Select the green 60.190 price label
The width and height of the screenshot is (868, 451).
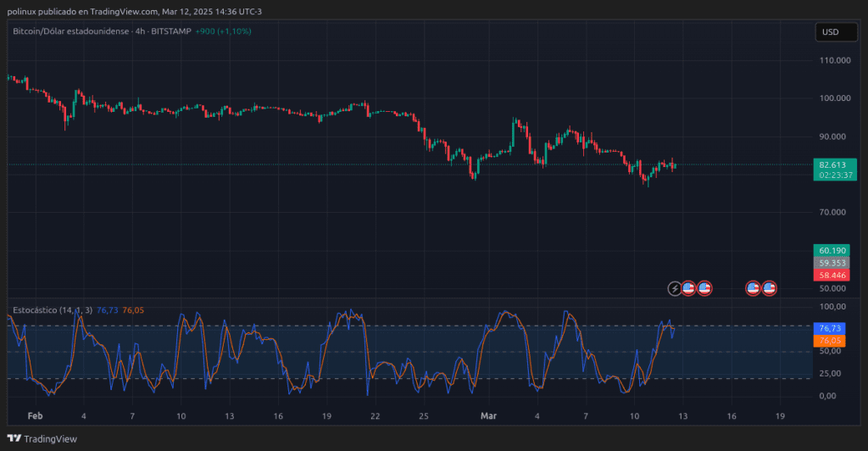(833, 251)
